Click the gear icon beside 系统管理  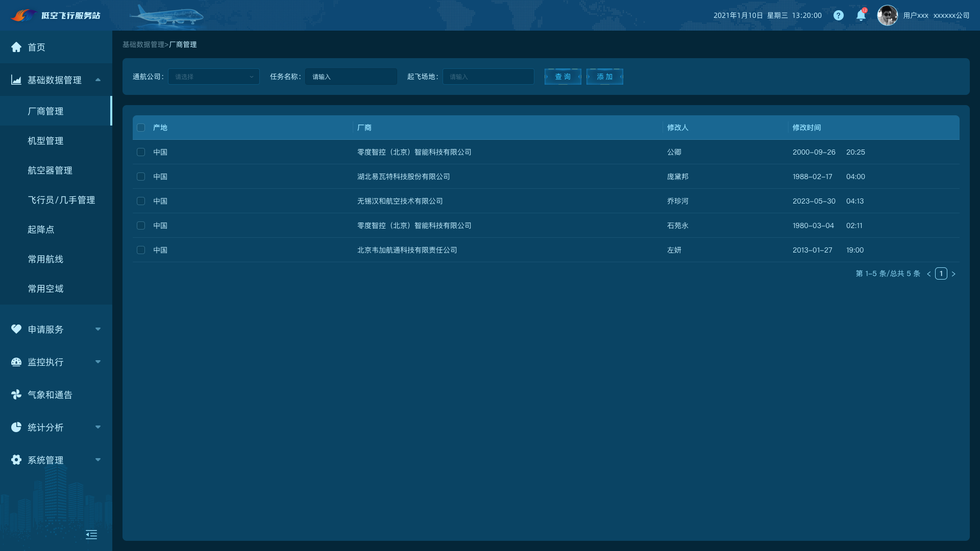(x=16, y=460)
